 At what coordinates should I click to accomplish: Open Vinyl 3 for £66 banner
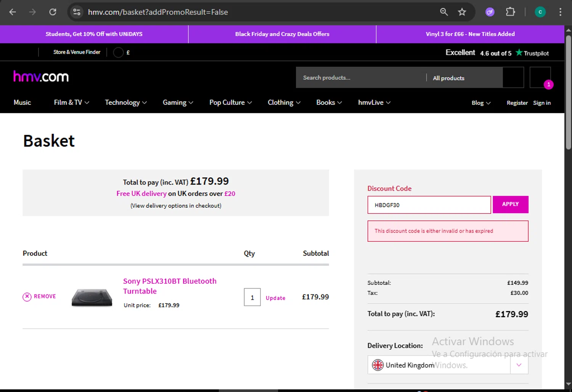point(470,34)
